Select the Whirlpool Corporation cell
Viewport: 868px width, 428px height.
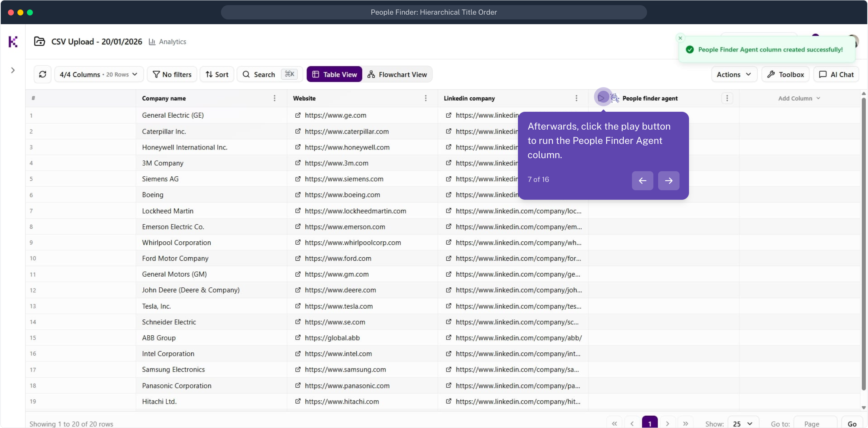211,243
